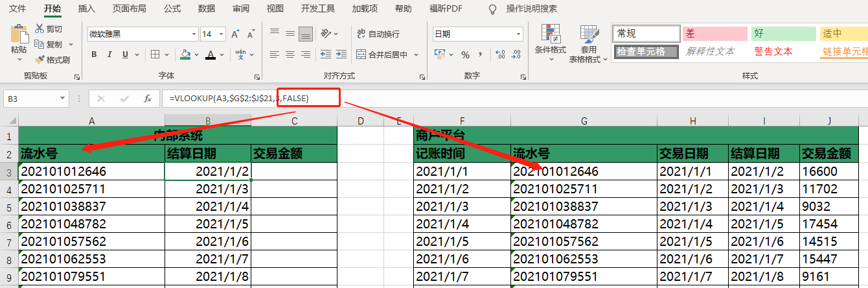Viewport: 868px width, 288px height.
Task: Click the increase decimal places icon
Action: tap(499, 54)
